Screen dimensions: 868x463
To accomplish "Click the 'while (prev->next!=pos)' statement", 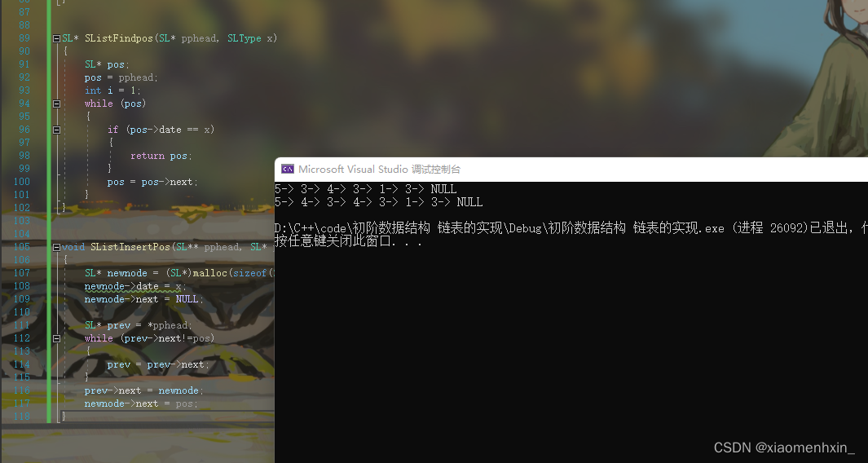I will tap(149, 338).
